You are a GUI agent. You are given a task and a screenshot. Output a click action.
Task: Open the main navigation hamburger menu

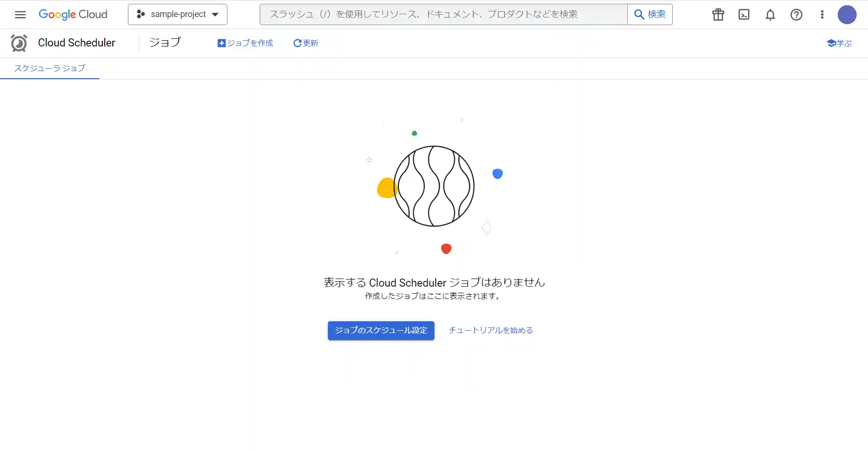tap(20, 15)
